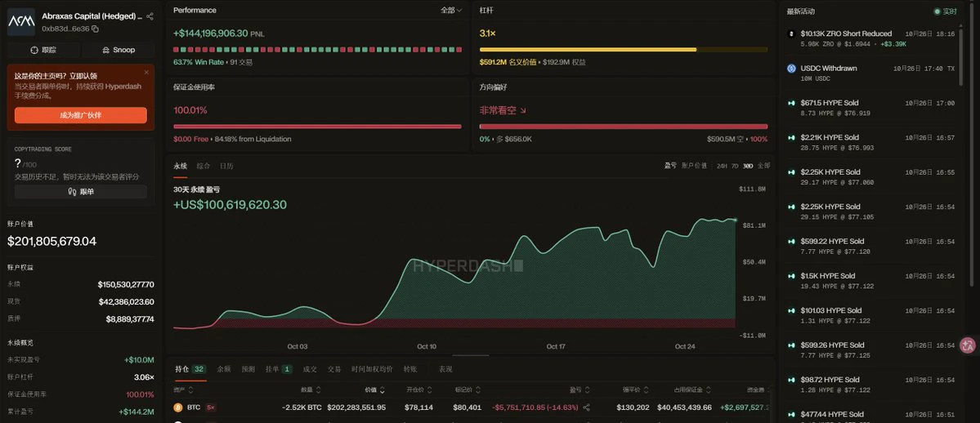Open the 成交 fills tab
This screenshot has width=980, height=423.
click(x=310, y=369)
